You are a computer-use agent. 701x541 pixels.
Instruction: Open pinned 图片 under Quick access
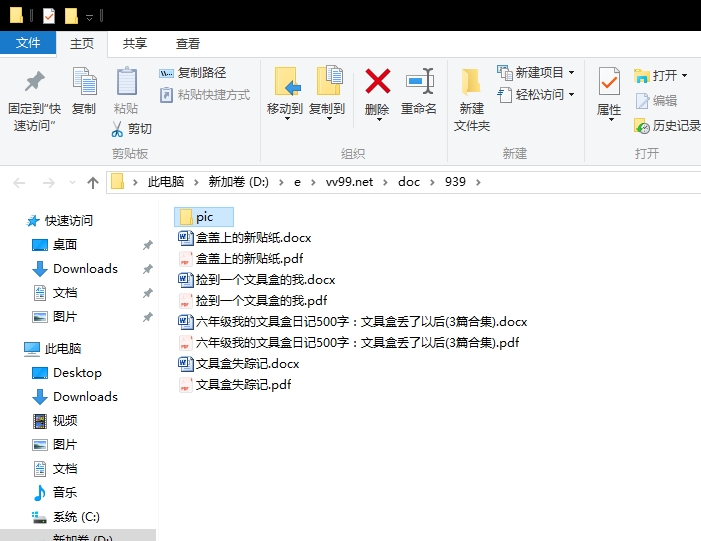55,317
